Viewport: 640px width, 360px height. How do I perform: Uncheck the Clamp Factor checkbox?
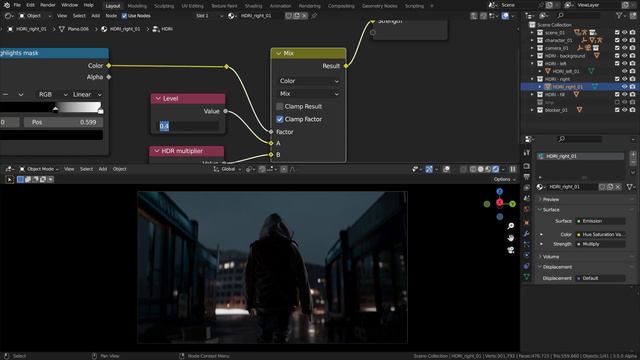click(280, 119)
